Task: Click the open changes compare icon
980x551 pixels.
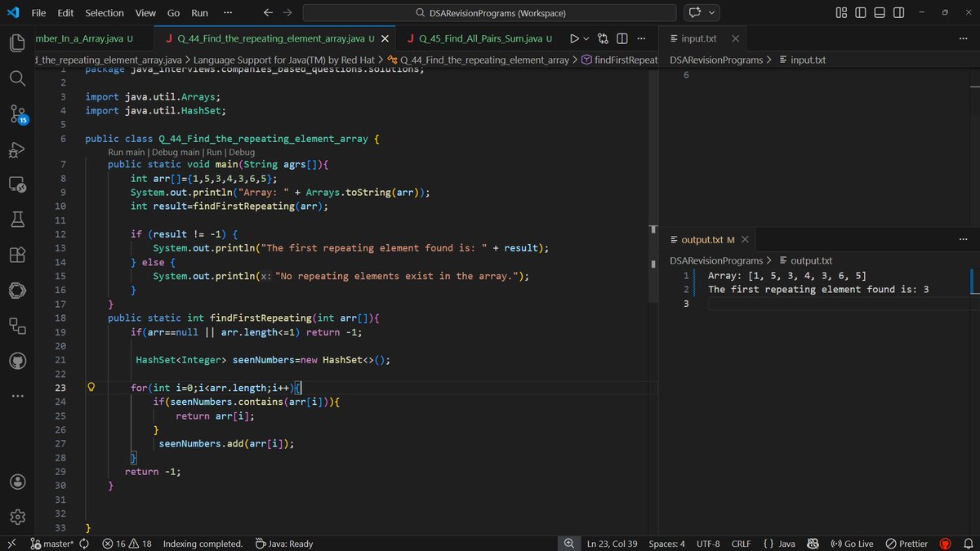Action: [x=604, y=38]
